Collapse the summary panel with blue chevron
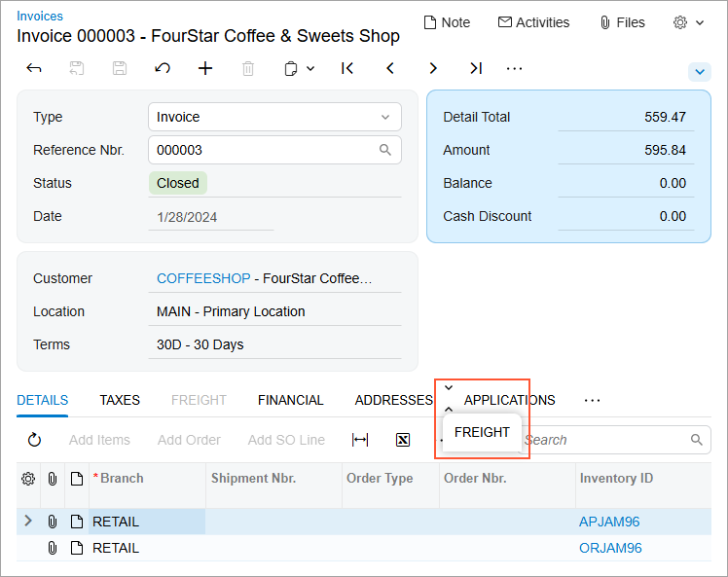The image size is (728, 577). click(699, 72)
